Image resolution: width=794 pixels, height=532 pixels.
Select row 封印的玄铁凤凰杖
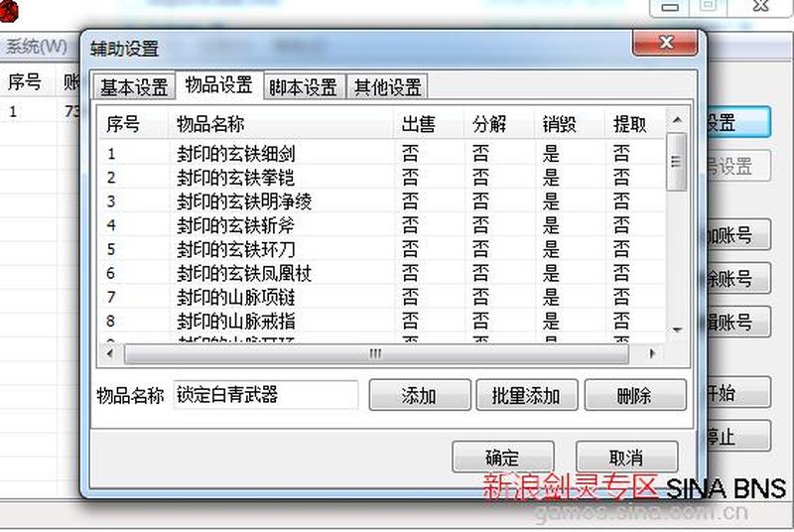click(381, 273)
